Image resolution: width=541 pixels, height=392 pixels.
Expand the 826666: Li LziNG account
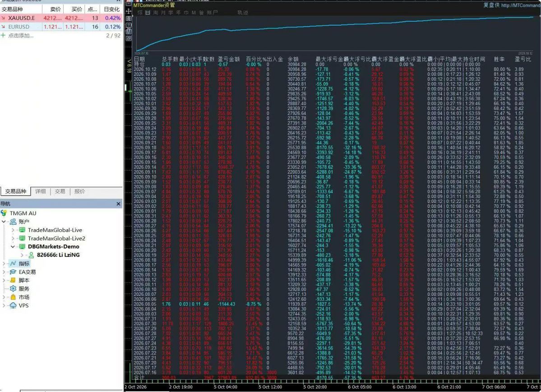click(x=22, y=255)
